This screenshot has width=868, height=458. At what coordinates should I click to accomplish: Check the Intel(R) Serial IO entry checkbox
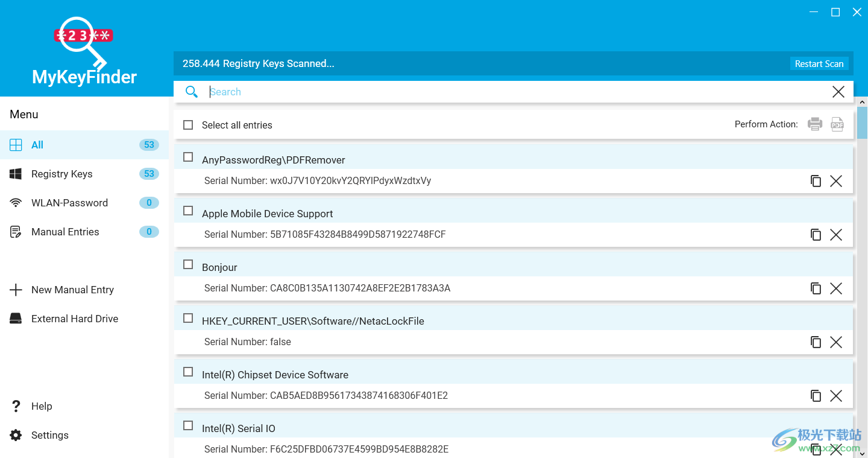click(x=187, y=425)
